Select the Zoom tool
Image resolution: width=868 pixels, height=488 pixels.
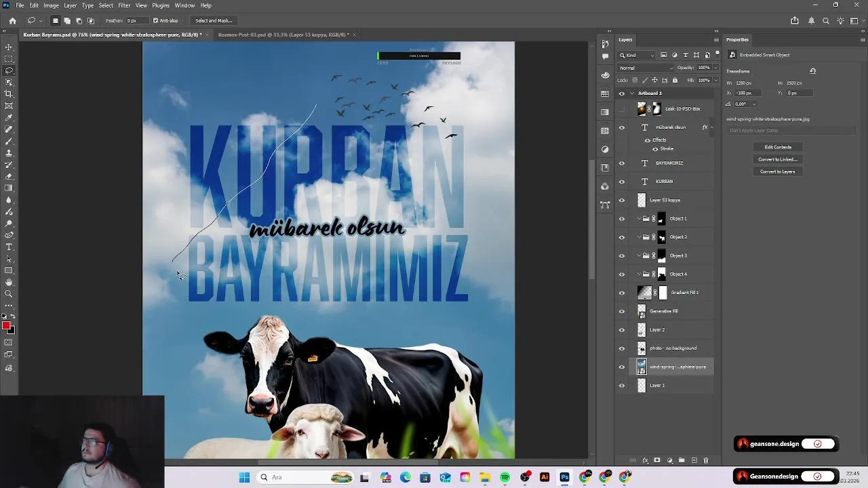coord(9,293)
